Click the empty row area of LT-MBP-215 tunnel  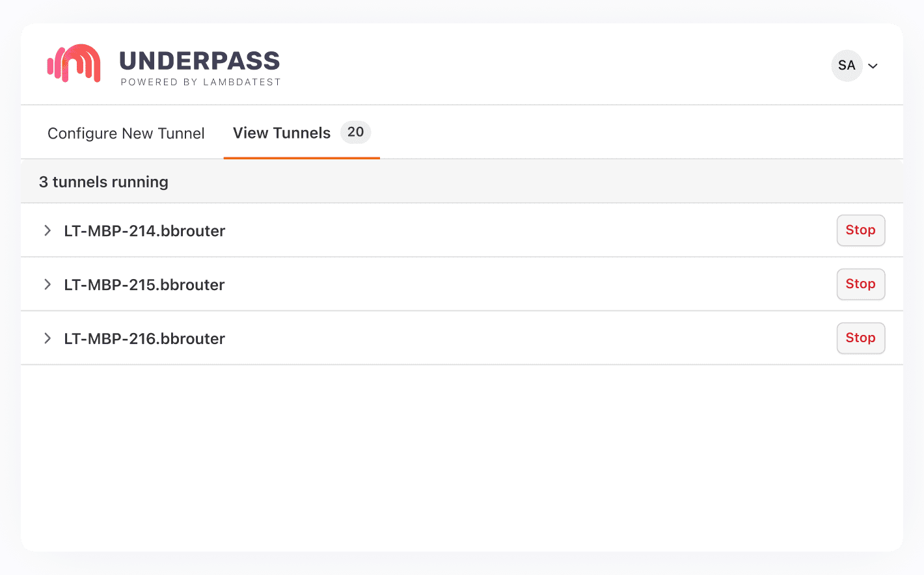click(x=521, y=284)
